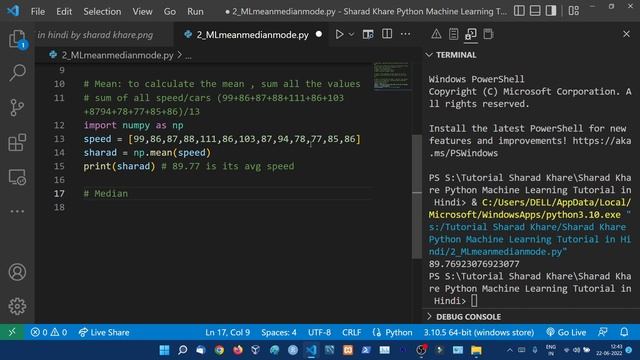Start Live Share from status bar
The width and height of the screenshot is (640, 360).
pyautogui.click(x=104, y=332)
